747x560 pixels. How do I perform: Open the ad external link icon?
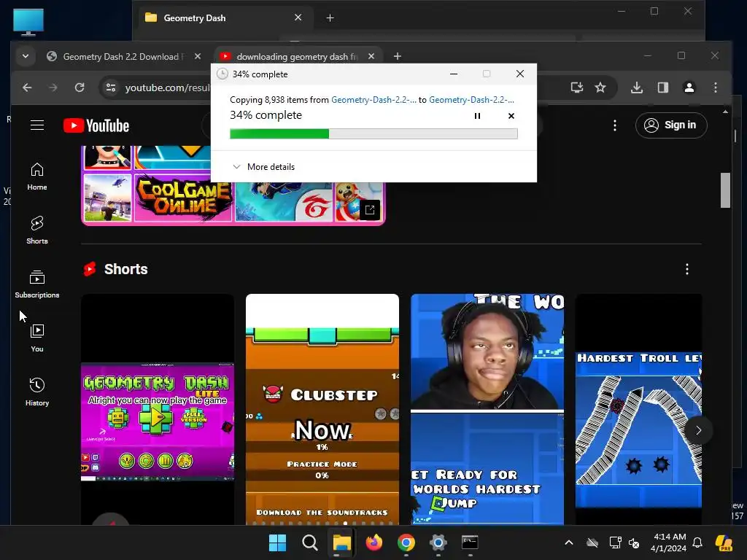[370, 209]
